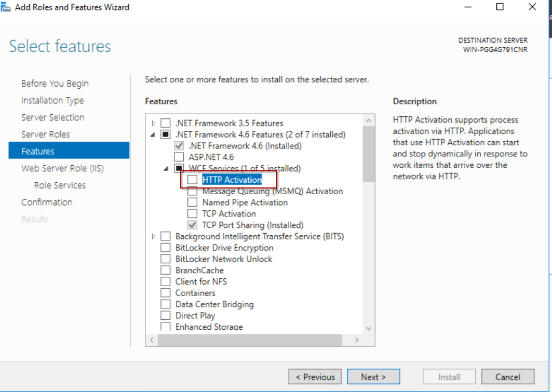The width and height of the screenshot is (552, 392).
Task: Check the Containers feature box
Action: 165,293
